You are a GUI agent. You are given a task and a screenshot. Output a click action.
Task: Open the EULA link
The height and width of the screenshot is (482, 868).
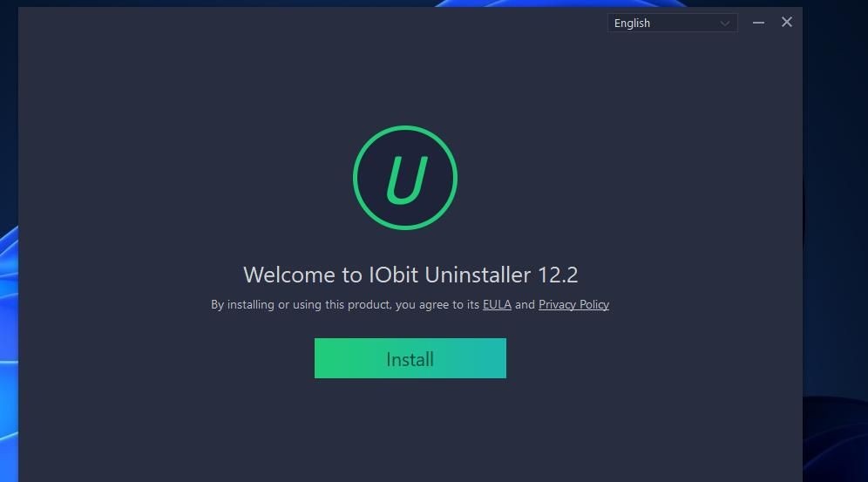click(x=497, y=304)
